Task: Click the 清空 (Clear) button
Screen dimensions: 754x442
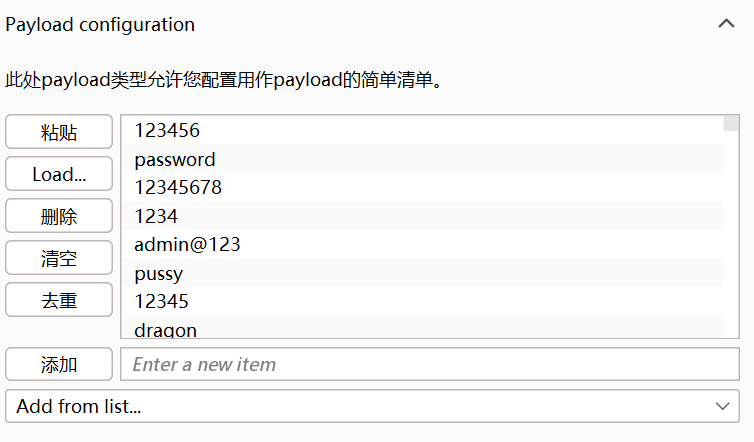Action: [59, 258]
